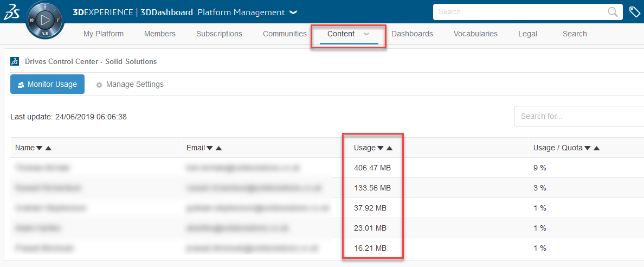Go to the Dashboards tab
This screenshot has width=644, height=267.
412,34
